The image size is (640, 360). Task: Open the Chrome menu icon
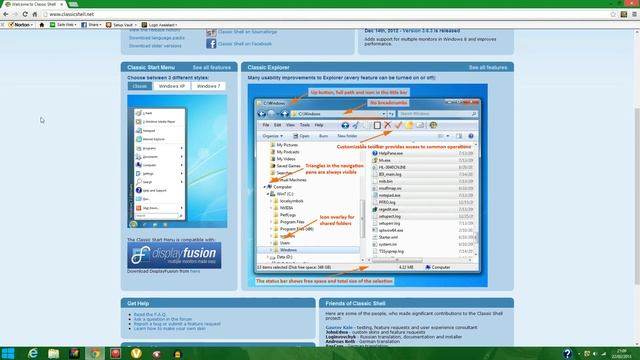634,14
